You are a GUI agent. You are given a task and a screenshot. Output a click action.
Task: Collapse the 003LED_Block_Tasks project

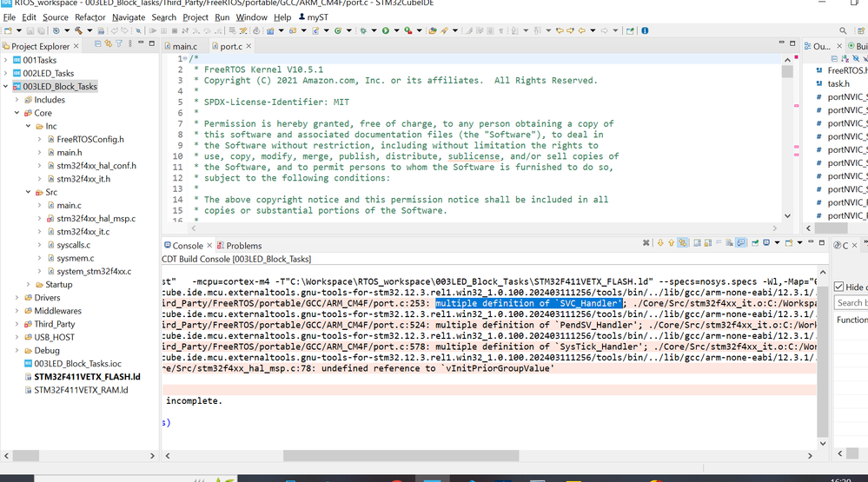click(5, 86)
